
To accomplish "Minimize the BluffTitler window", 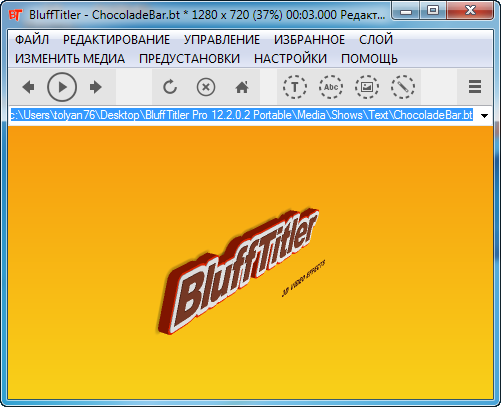I will coord(406,12).
